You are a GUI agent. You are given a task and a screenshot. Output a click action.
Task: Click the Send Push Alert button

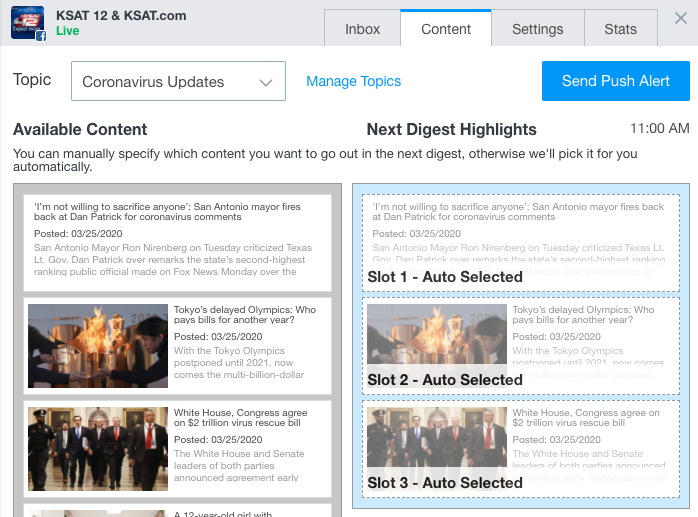(x=616, y=81)
